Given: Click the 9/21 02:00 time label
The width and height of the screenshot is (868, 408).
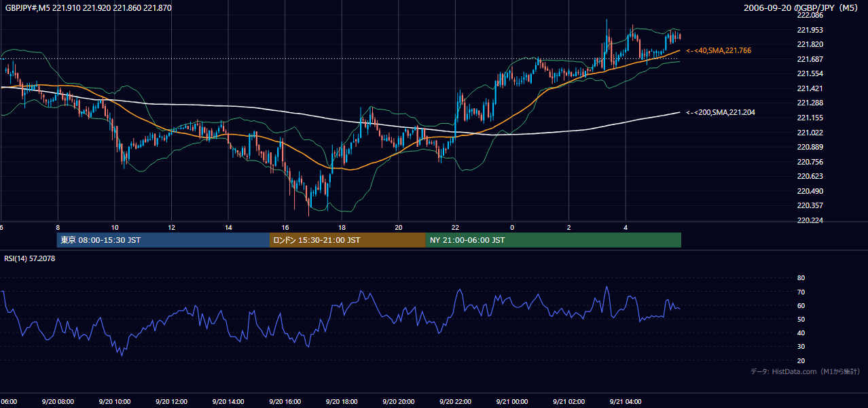Looking at the screenshot, I should (568, 402).
